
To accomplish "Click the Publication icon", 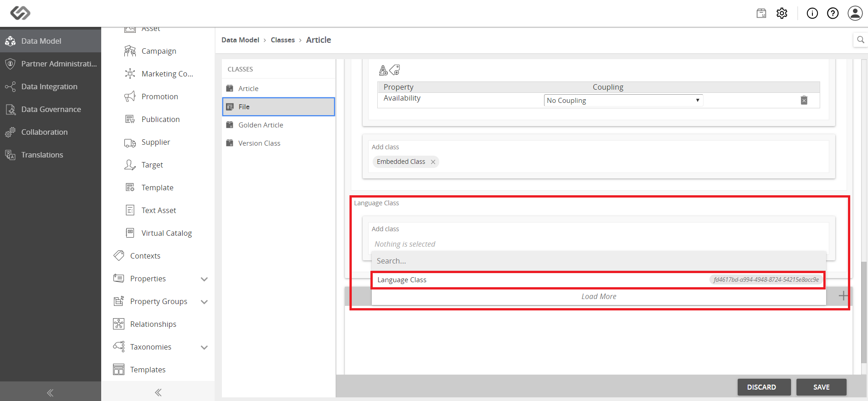I will pyautogui.click(x=130, y=119).
